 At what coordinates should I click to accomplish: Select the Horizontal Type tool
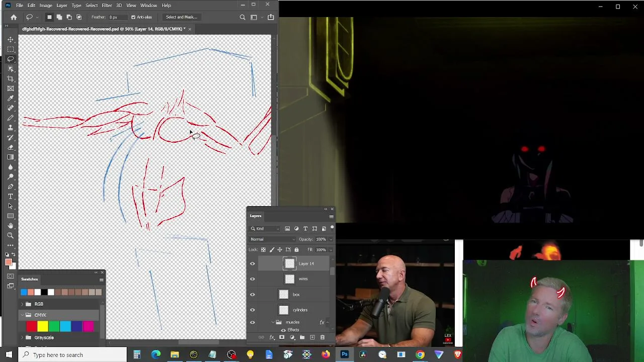point(11,196)
